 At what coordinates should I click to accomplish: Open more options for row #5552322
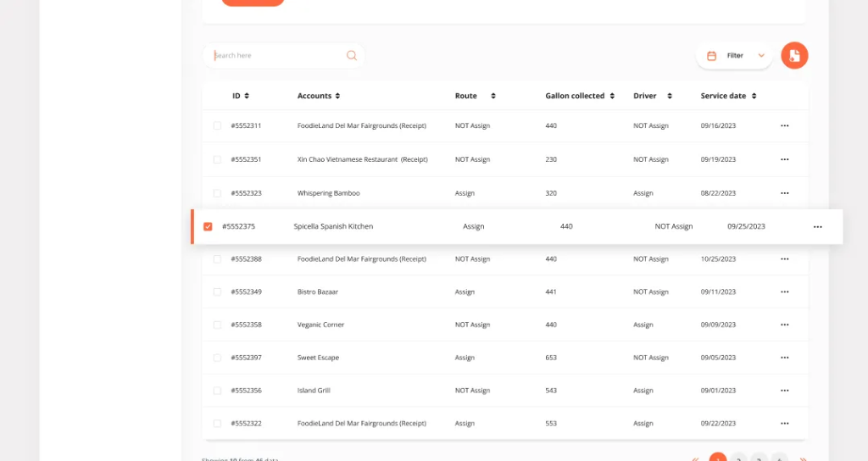(784, 424)
